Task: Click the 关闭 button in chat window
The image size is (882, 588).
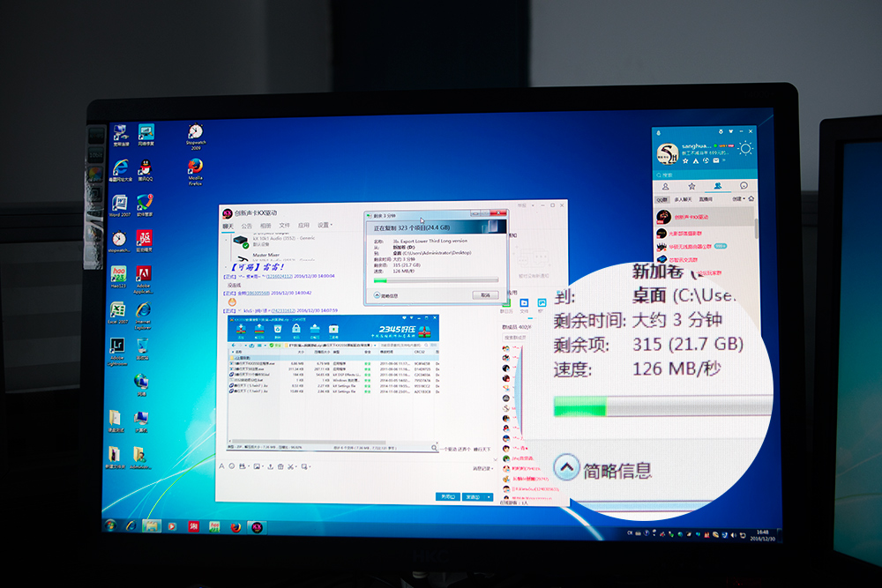Action: [448, 497]
